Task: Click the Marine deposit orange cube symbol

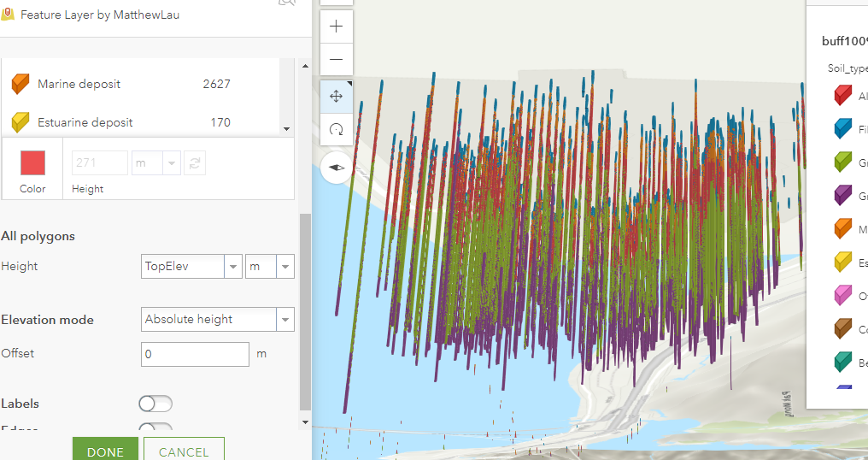Action: [20, 85]
